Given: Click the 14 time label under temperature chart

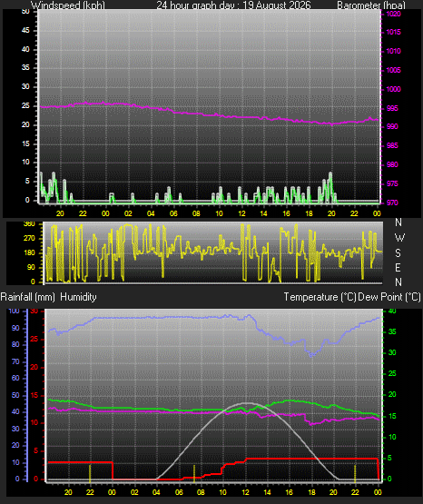Looking at the screenshot, I should pyautogui.click(x=267, y=492).
